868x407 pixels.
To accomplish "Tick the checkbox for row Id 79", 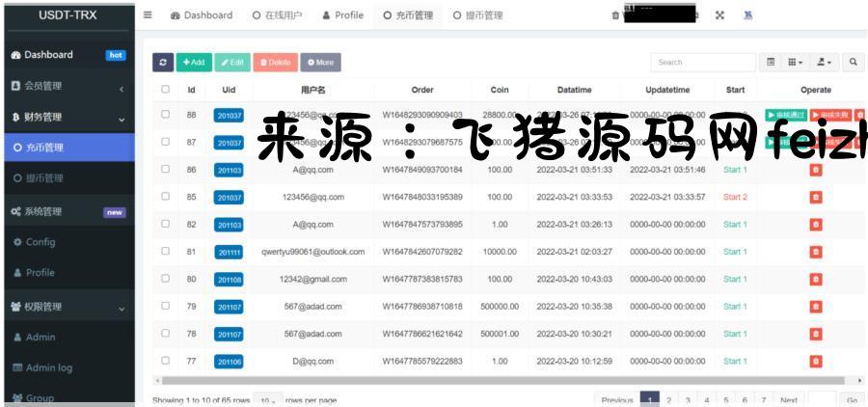I will [x=165, y=307].
